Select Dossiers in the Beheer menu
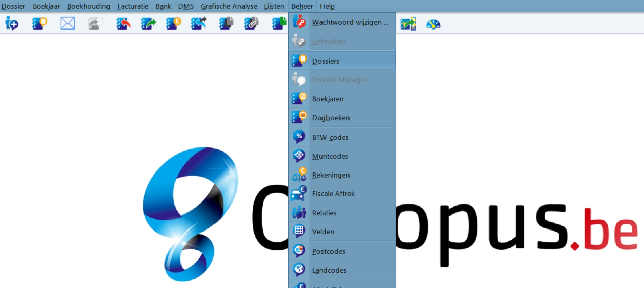Image resolution: width=644 pixels, height=288 pixels. [x=342, y=61]
